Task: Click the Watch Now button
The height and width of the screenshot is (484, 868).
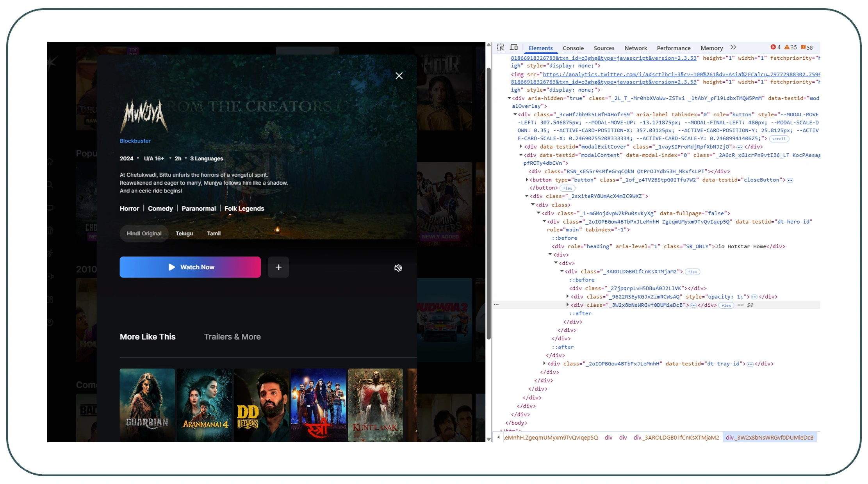Action: coord(190,267)
